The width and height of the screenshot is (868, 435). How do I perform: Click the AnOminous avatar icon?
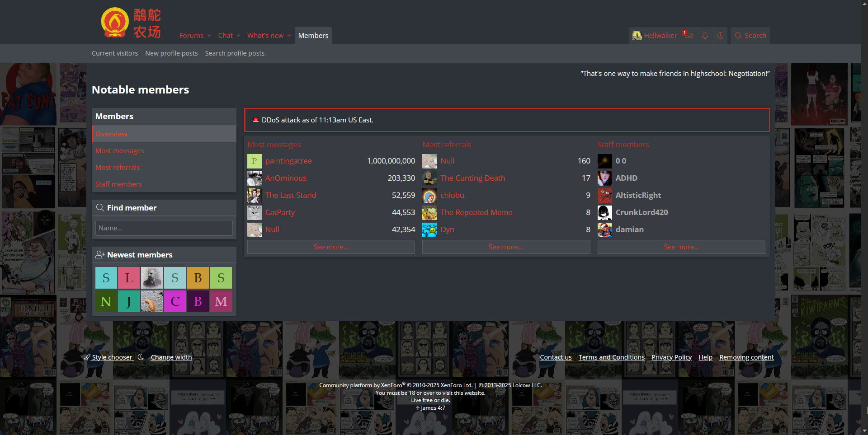click(255, 178)
